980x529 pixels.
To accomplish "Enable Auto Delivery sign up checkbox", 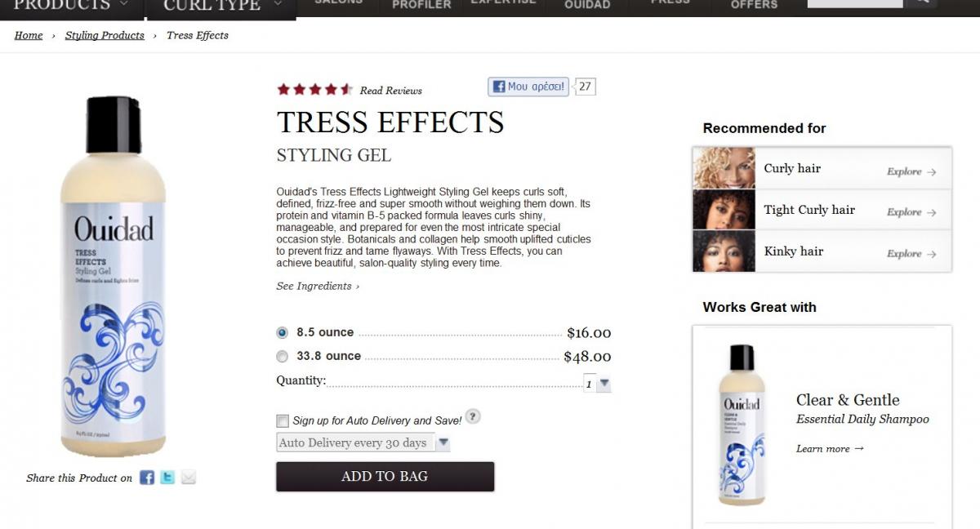I will pyautogui.click(x=283, y=421).
